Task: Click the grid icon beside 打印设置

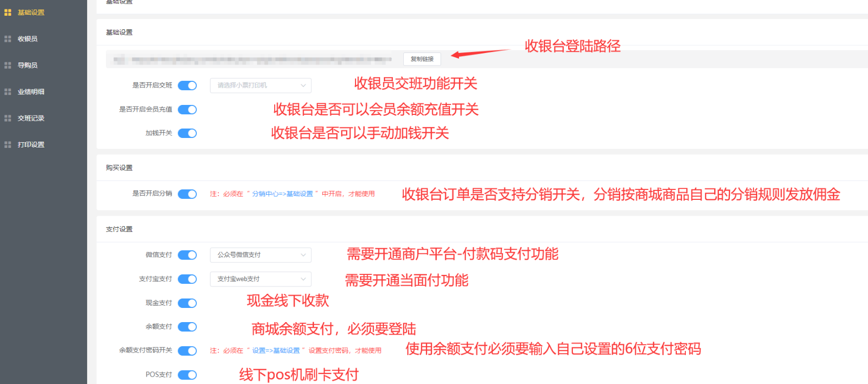Action: (8, 144)
